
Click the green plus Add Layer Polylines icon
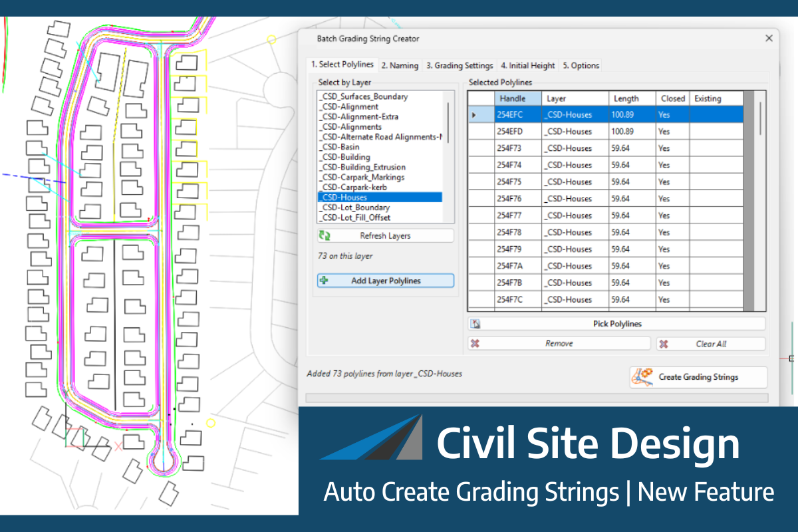click(324, 281)
